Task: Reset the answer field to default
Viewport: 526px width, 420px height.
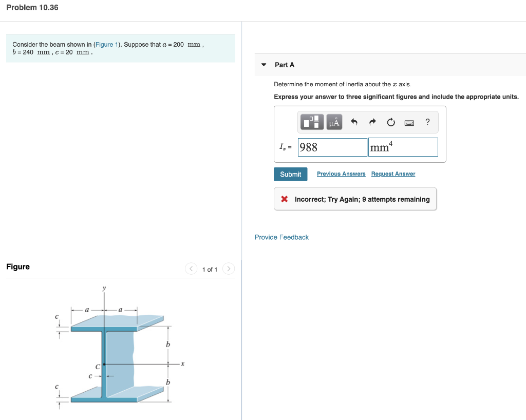Action: pos(390,122)
